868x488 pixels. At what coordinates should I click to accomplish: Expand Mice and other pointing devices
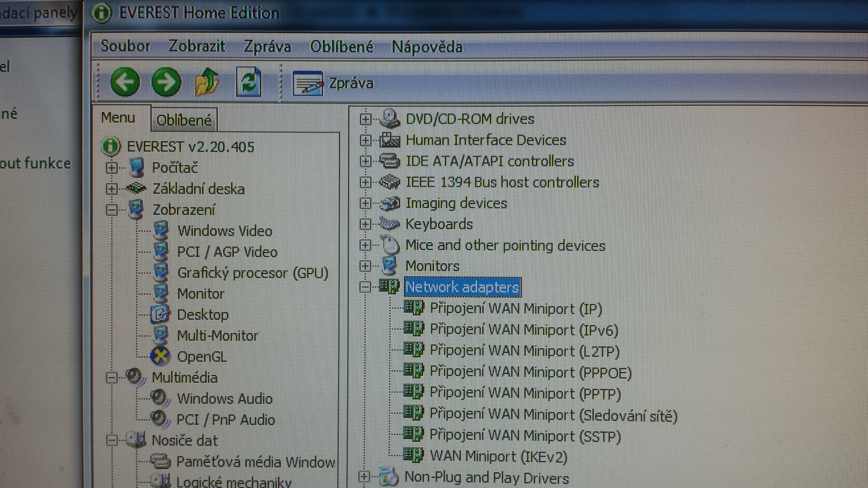point(365,245)
